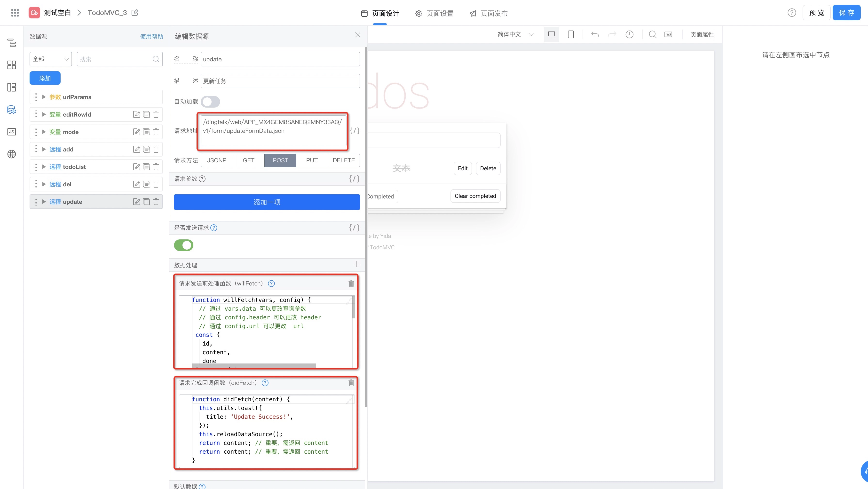Click the 保存 save button
The width and height of the screenshot is (868, 489).
click(x=846, y=13)
